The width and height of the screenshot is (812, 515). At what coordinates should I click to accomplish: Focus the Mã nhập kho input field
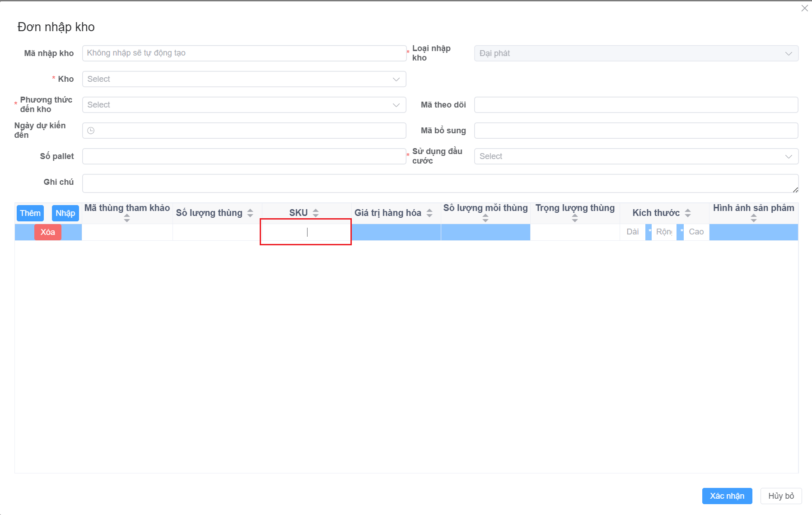pyautogui.click(x=244, y=53)
